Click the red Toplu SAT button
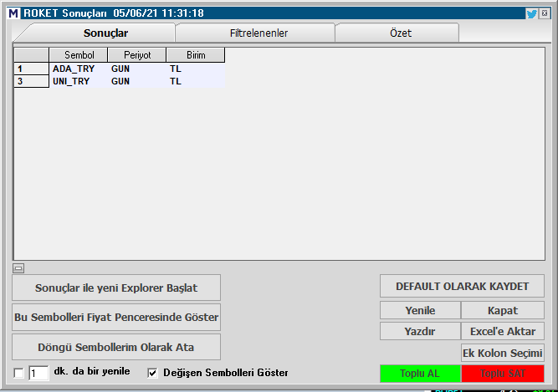The height and width of the screenshot is (392, 558). [503, 374]
